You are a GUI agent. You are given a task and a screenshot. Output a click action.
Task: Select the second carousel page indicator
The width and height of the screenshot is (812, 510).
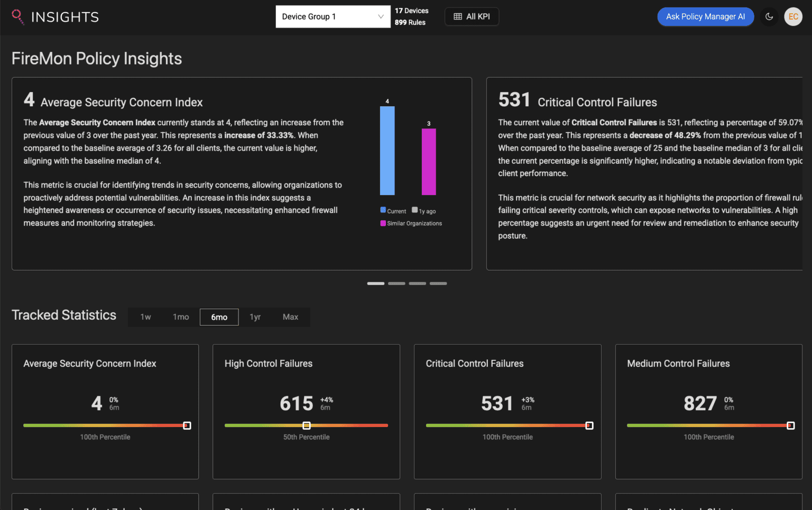click(396, 283)
